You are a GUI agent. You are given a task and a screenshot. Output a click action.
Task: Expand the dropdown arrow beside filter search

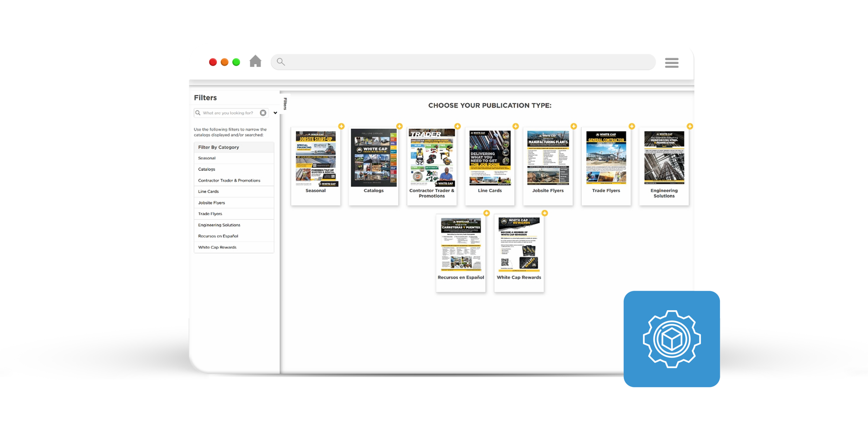click(x=275, y=113)
